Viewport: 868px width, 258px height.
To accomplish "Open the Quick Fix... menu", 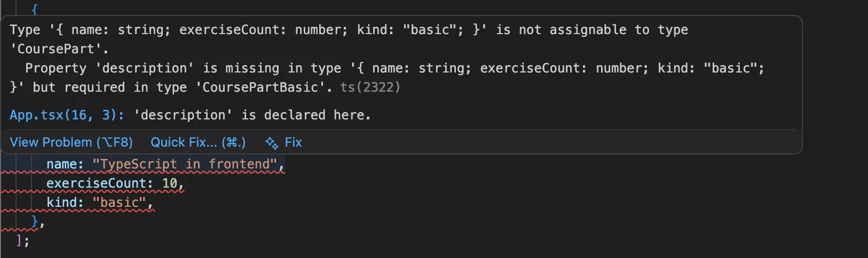I will click(x=198, y=142).
